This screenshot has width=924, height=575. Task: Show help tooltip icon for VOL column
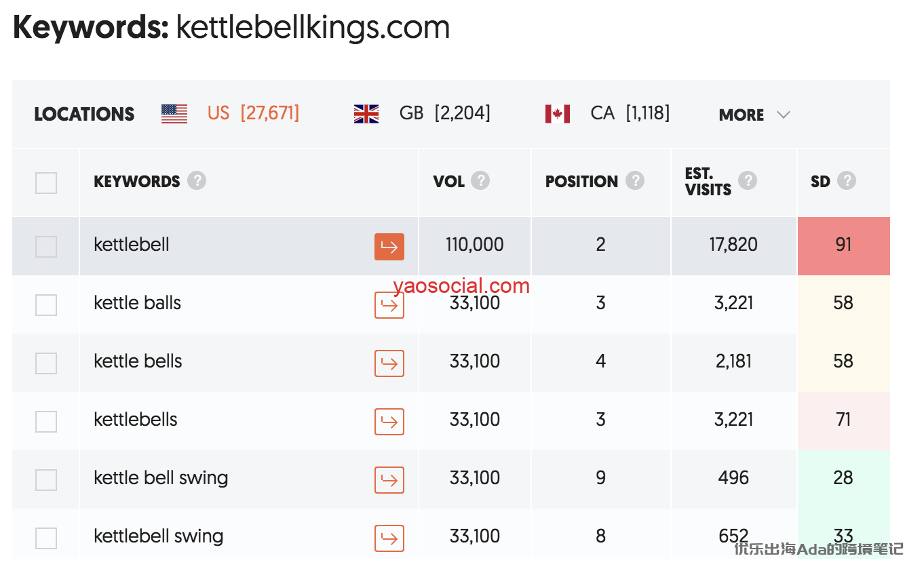tap(480, 181)
